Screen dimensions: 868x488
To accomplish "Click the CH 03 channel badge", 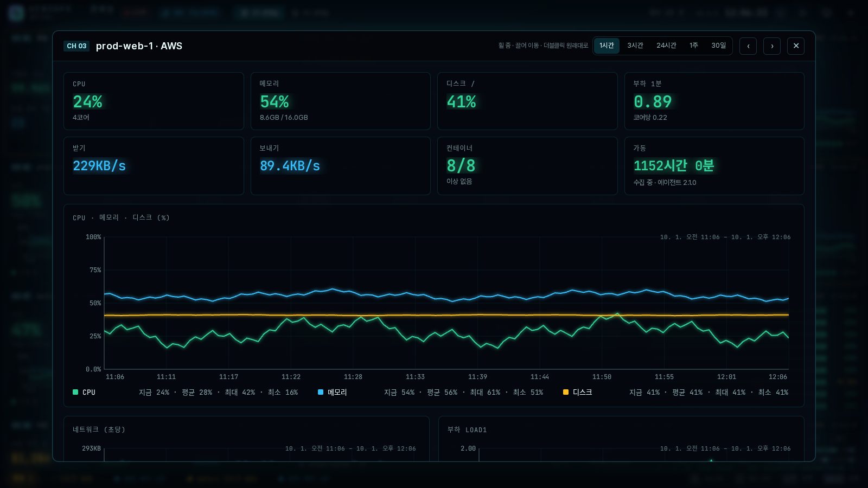I will pos(76,46).
